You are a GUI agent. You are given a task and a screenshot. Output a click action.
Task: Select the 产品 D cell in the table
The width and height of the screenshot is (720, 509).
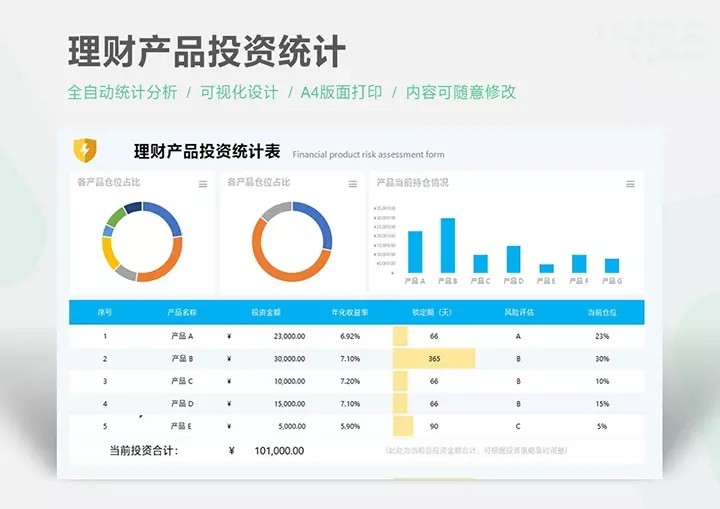click(x=182, y=404)
